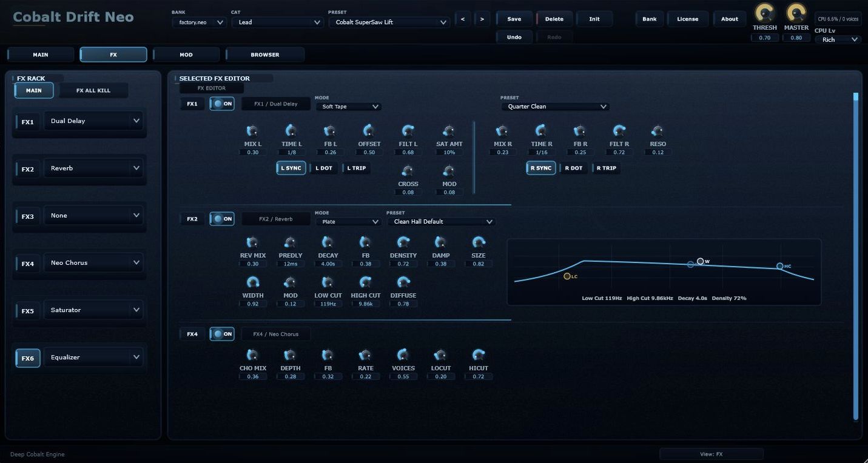Switch to the MAIN page tab
868x463 pixels.
[x=41, y=55]
